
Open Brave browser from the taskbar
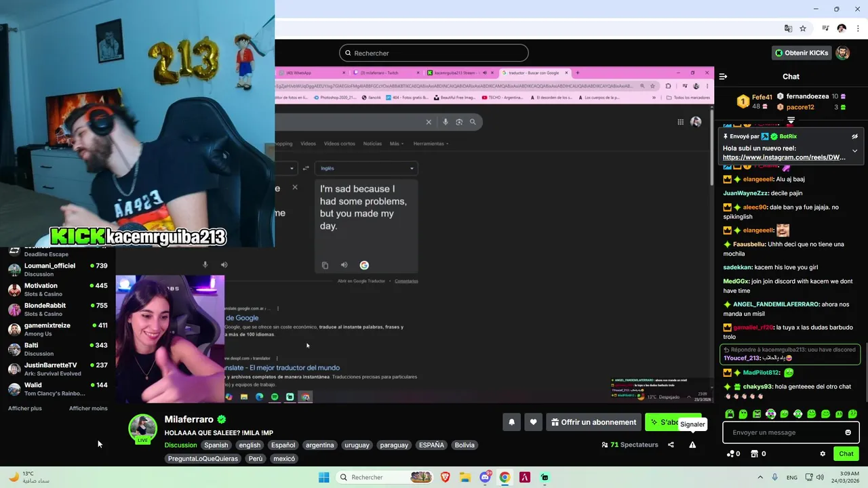(446, 477)
